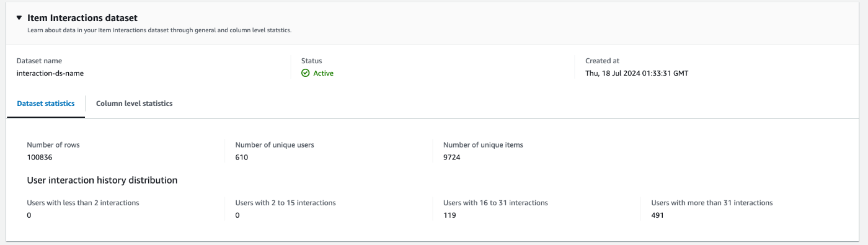Switch to the Column level statistics tab
Image resolution: width=868 pixels, height=245 pixels.
(134, 104)
